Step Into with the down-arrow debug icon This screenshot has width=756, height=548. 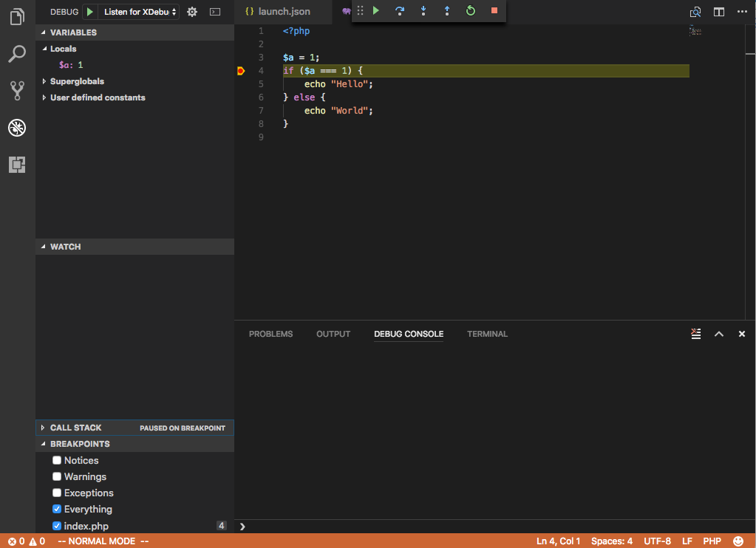(x=423, y=11)
